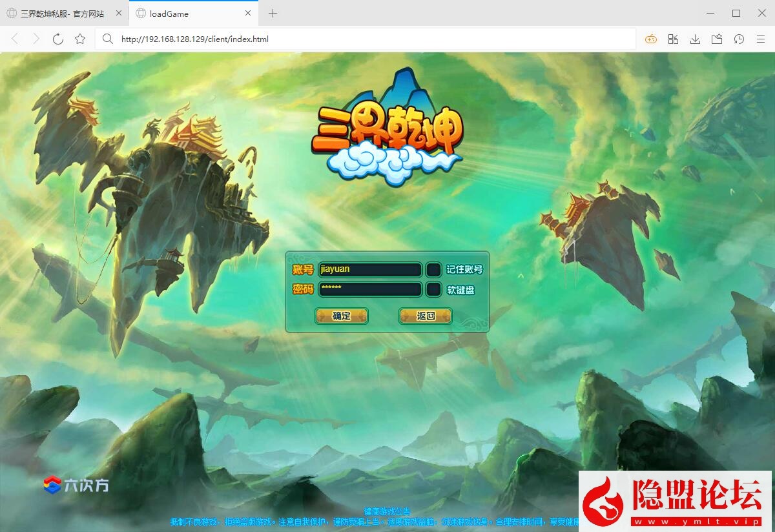Screen dimensions: 775x532
Task: Click the 确定 login button
Action: pos(342,316)
